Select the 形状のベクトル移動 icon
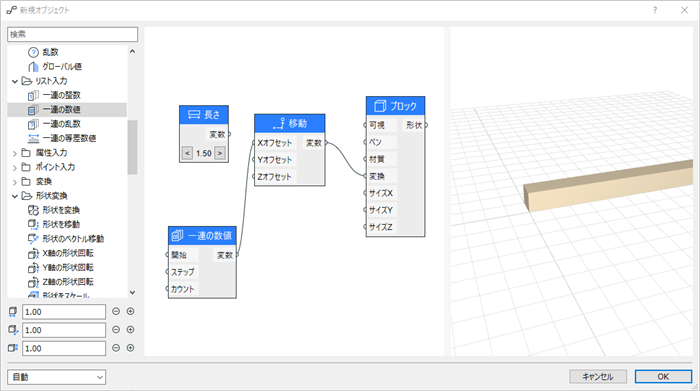 [33, 239]
